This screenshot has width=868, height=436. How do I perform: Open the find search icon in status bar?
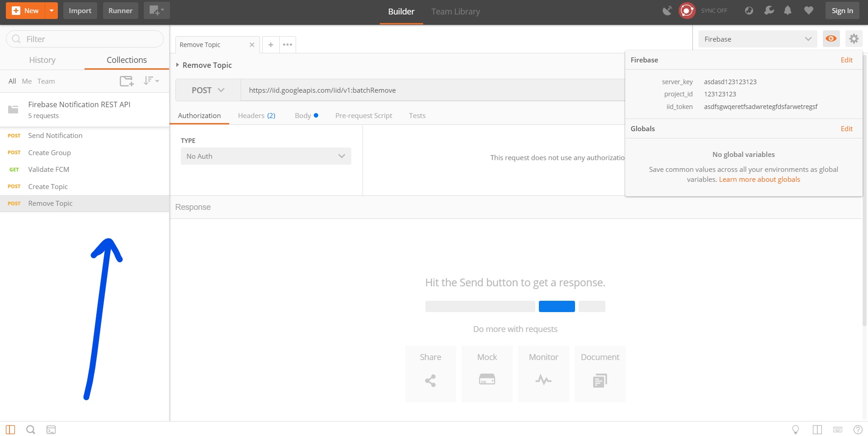tap(31, 430)
